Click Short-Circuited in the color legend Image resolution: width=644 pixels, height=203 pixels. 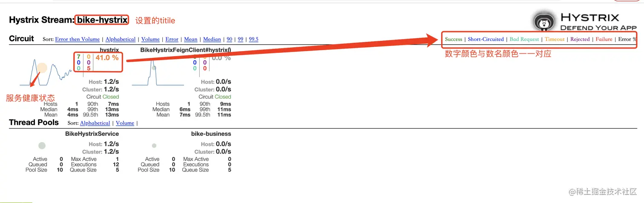(x=486, y=39)
